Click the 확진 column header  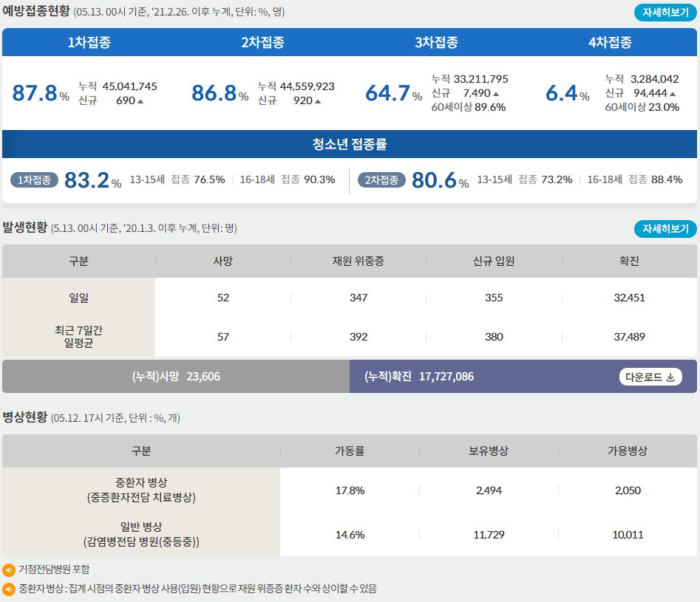(x=629, y=261)
